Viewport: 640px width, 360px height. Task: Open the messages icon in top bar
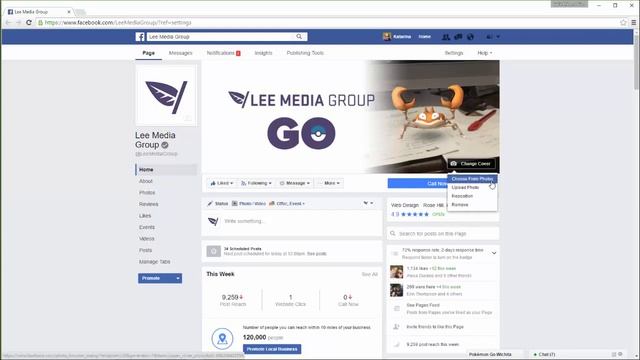click(x=458, y=37)
